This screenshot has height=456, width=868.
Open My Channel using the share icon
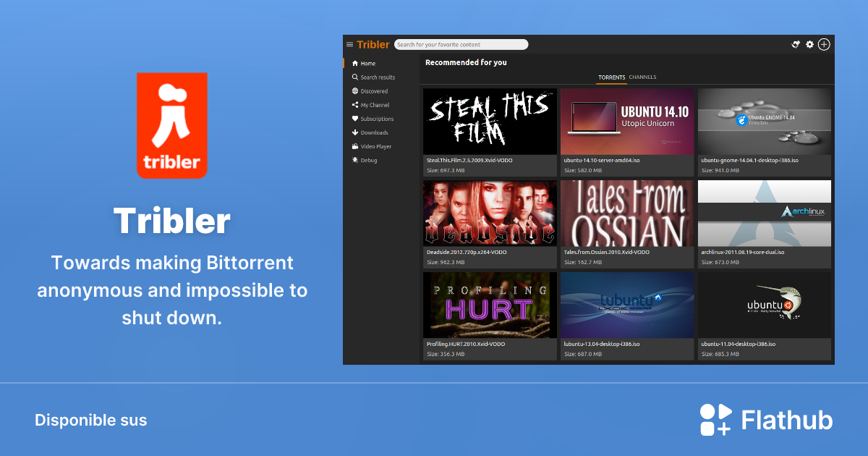[356, 104]
